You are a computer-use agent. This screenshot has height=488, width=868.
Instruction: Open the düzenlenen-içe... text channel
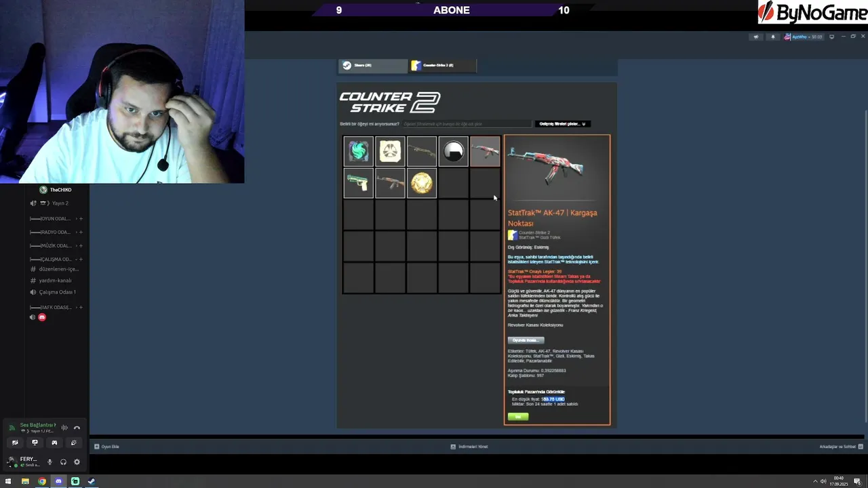56,269
